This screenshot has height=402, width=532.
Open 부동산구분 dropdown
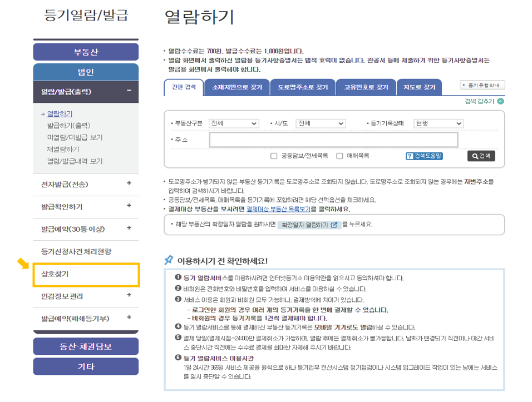pyautogui.click(x=234, y=123)
